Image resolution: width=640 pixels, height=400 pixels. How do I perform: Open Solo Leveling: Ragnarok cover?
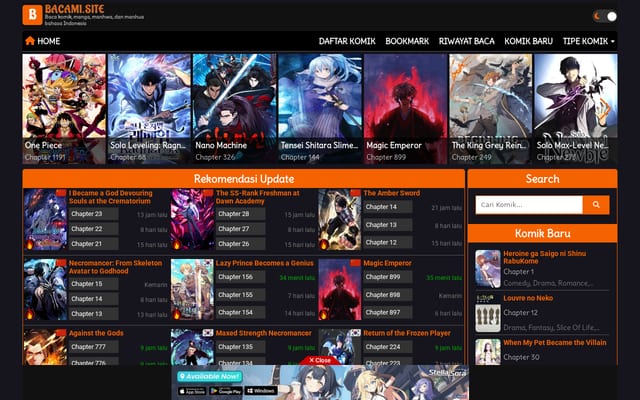pos(149,109)
